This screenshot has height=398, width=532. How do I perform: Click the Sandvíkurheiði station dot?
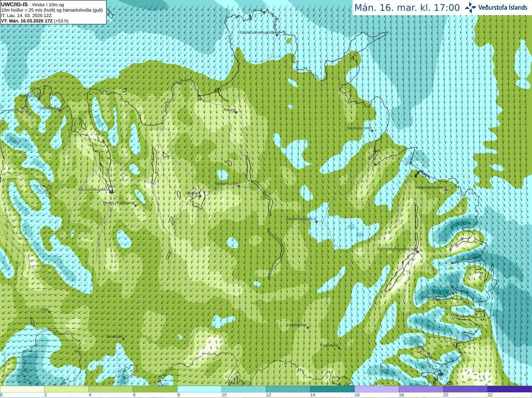coord(372,130)
